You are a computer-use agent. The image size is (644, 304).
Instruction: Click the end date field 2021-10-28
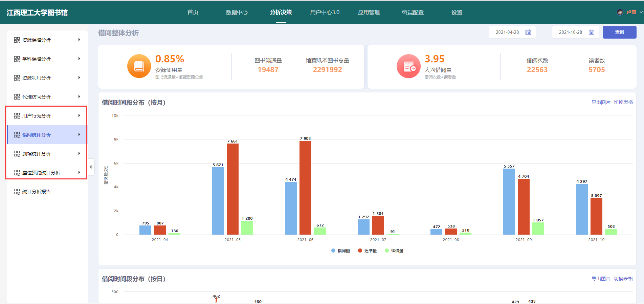575,32
